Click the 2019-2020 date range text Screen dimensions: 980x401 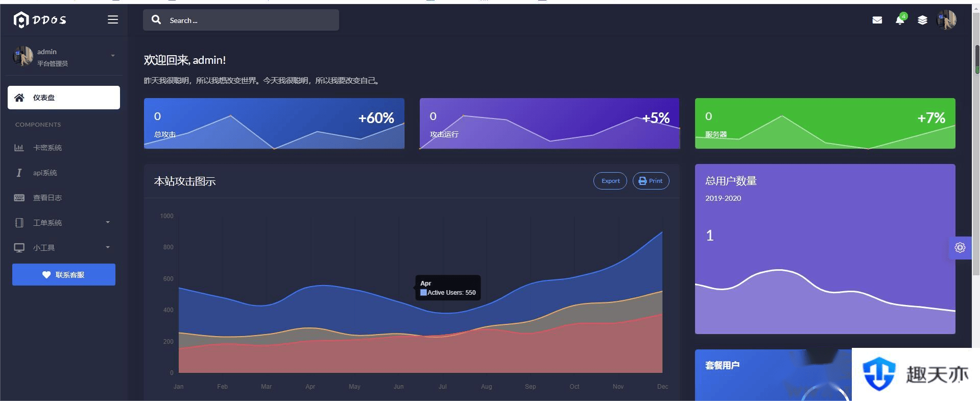[x=723, y=198]
